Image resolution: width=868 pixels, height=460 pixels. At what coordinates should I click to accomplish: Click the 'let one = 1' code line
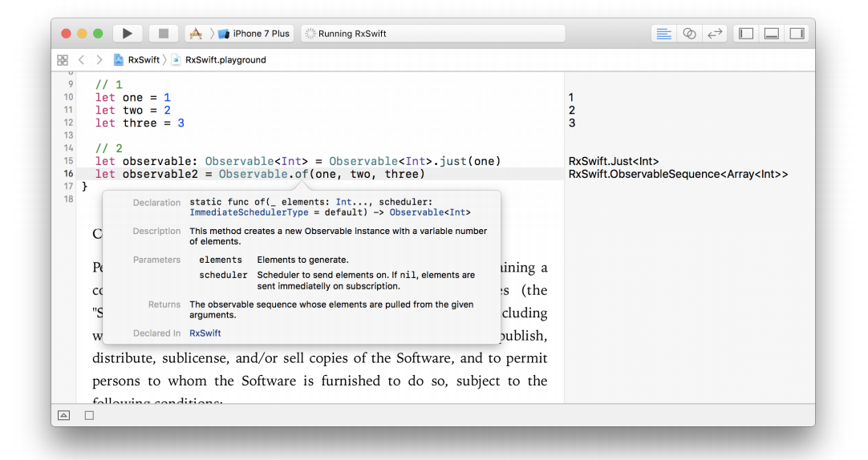point(133,97)
